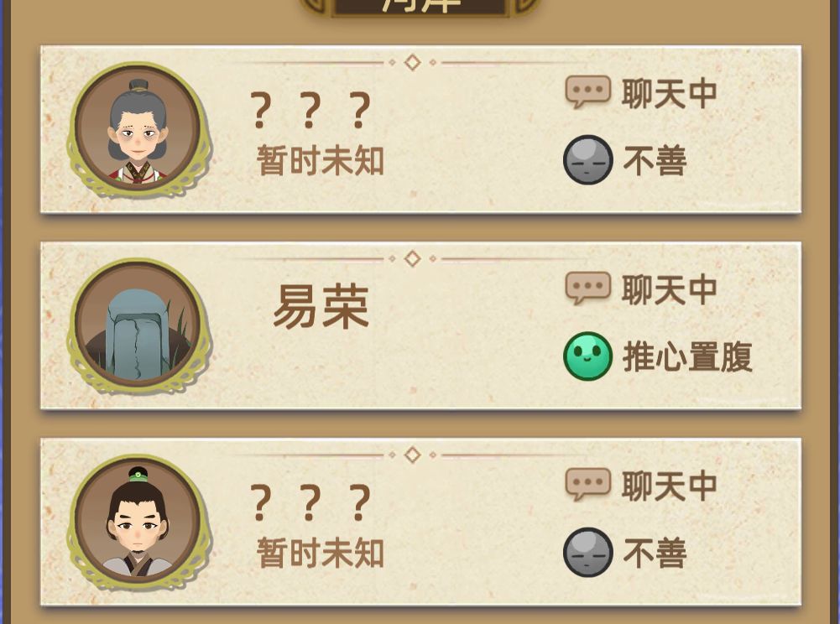Click 聊天中 status in third card
This screenshot has height=624, width=840.
(669, 486)
